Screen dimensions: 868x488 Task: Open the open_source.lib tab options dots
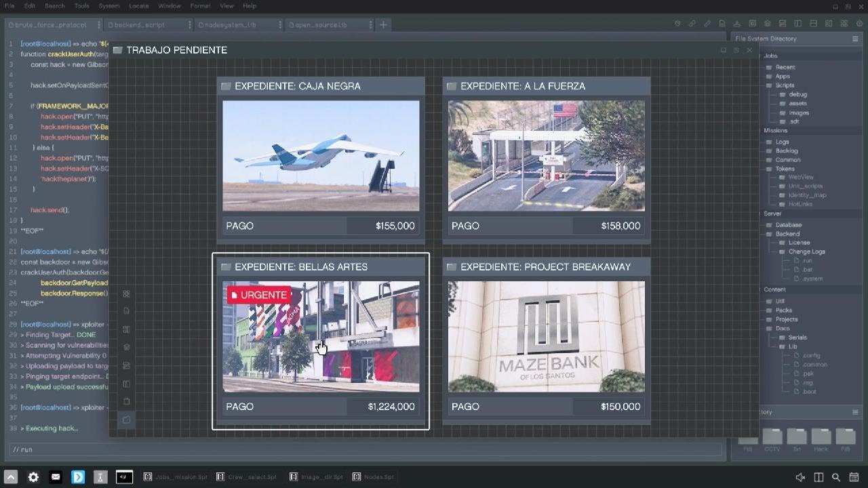pos(370,24)
